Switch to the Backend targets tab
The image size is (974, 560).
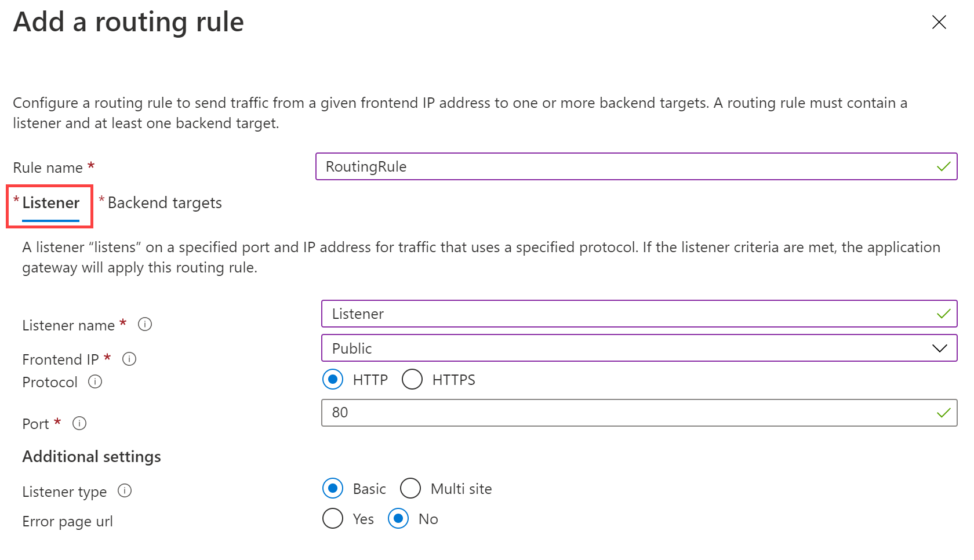point(164,202)
